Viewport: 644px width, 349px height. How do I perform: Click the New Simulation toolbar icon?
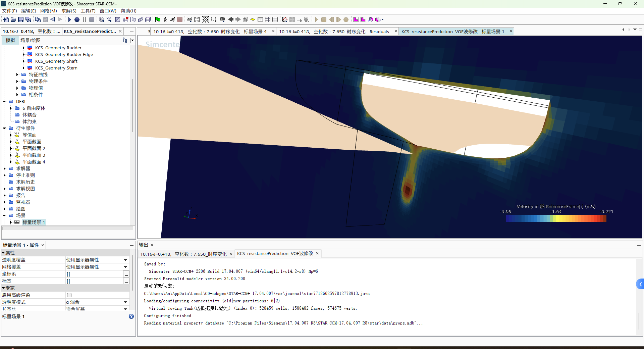pyautogui.click(x=6, y=19)
